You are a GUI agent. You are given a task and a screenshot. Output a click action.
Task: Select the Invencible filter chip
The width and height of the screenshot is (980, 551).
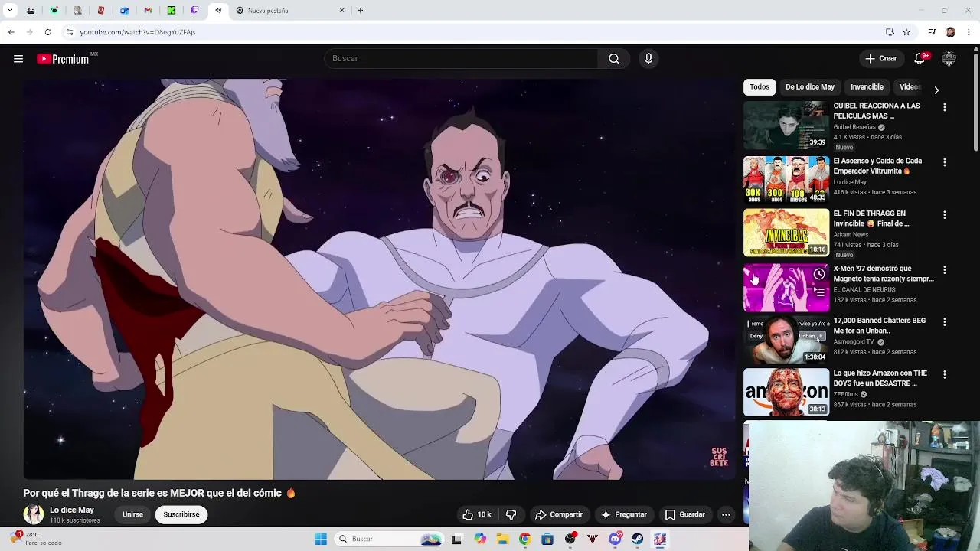click(867, 86)
